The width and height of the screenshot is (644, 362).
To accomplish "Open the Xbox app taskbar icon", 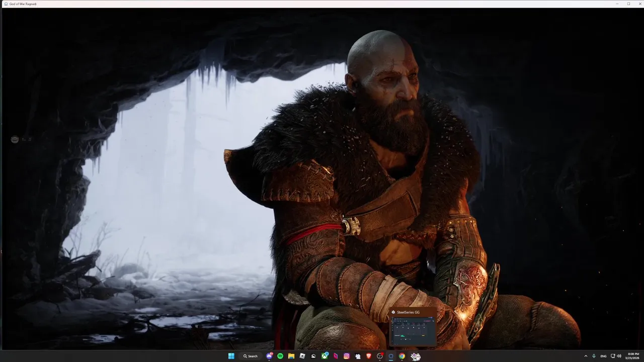I will coord(325,356).
